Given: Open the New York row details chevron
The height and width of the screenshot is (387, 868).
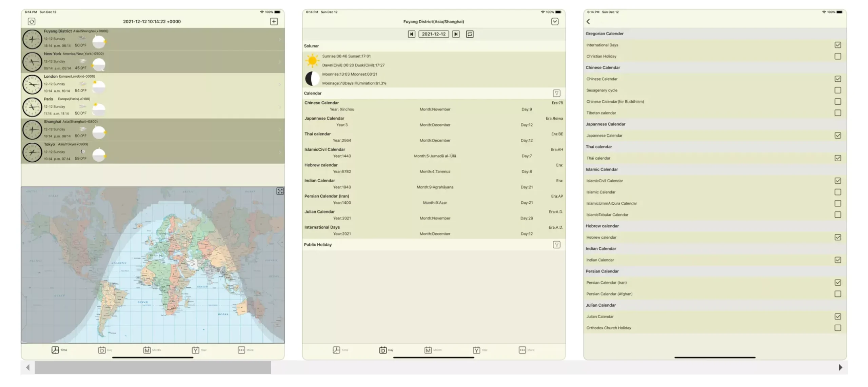Looking at the screenshot, I should 280,62.
